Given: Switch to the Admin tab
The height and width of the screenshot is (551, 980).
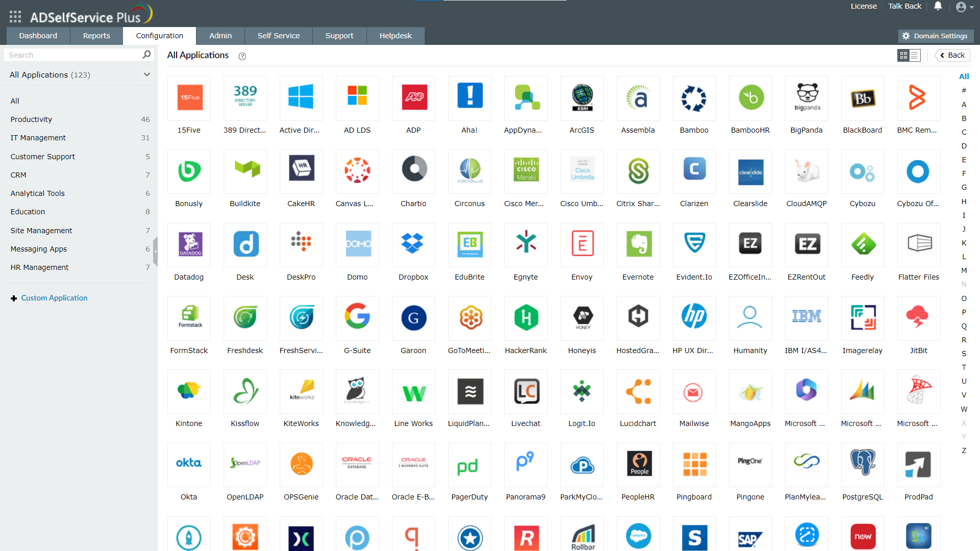Looking at the screenshot, I should point(220,36).
